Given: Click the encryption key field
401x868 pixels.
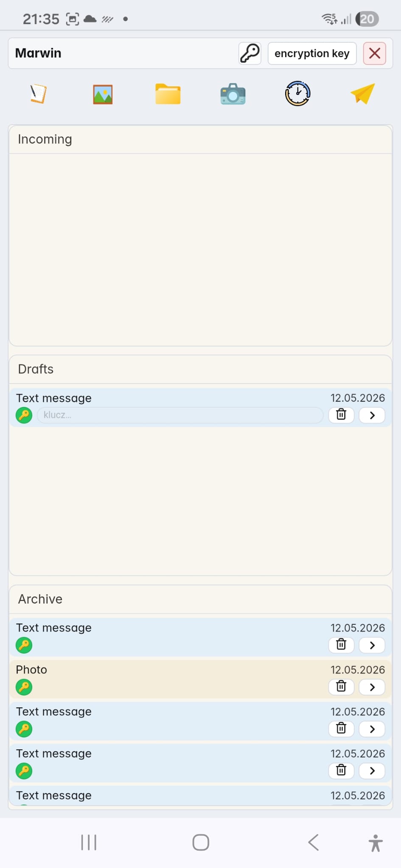Looking at the screenshot, I should click(312, 53).
